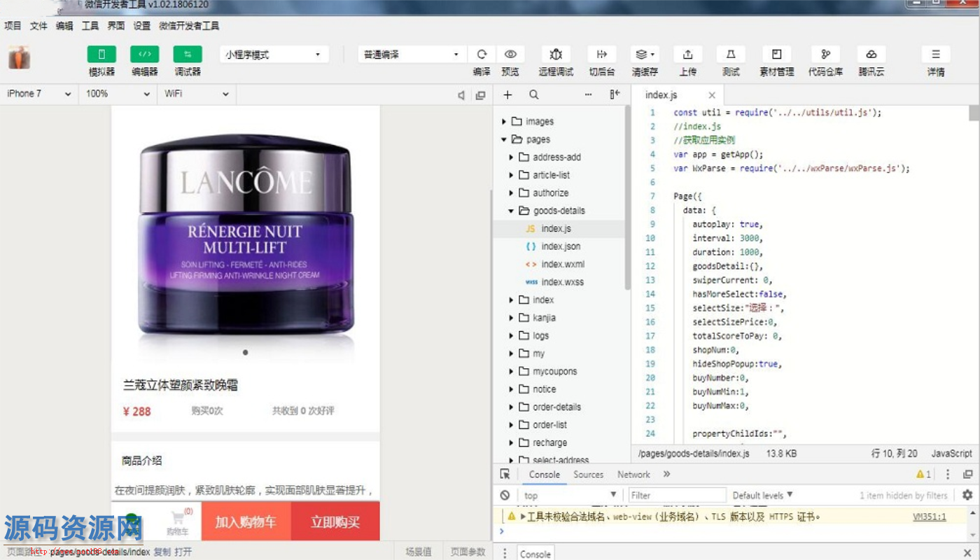This screenshot has height=560, width=980.
Task: Open the WiFi network dropdown
Action: (196, 94)
